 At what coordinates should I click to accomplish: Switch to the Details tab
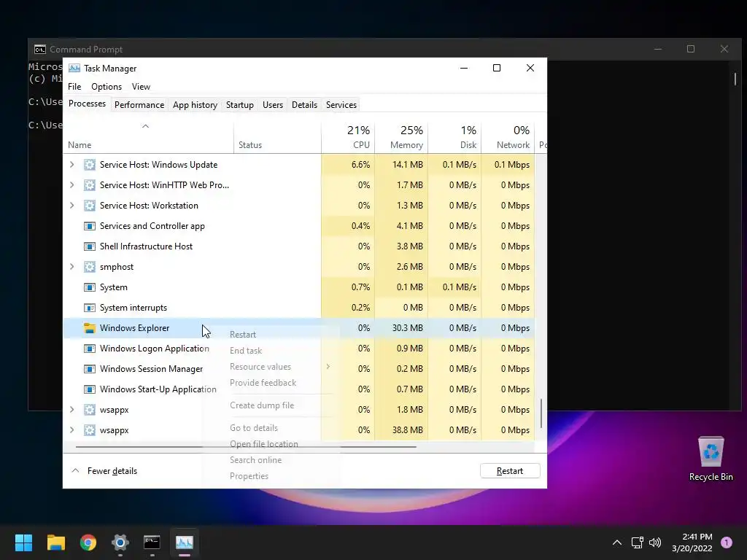coord(304,105)
